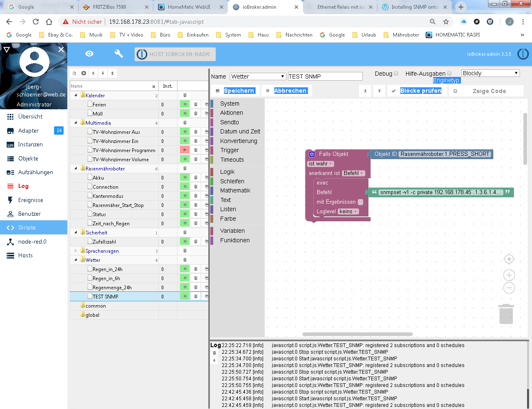
Task: Click the export blocks icon left of Blöcke prüfen
Action: [x=379, y=91]
